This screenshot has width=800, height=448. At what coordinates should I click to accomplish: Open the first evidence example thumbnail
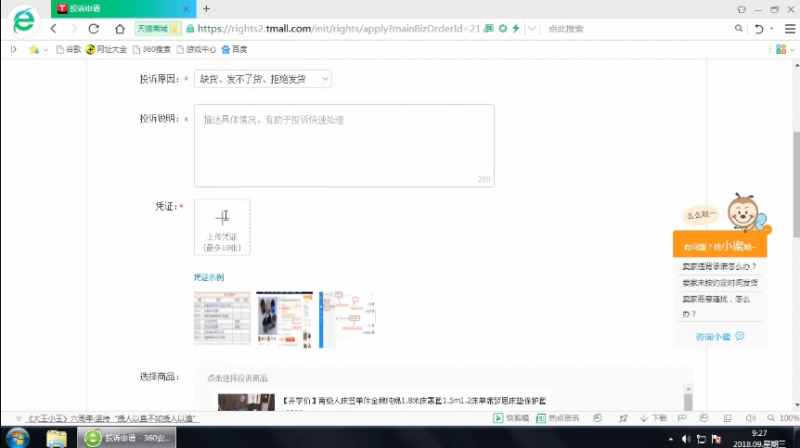pyautogui.click(x=222, y=319)
